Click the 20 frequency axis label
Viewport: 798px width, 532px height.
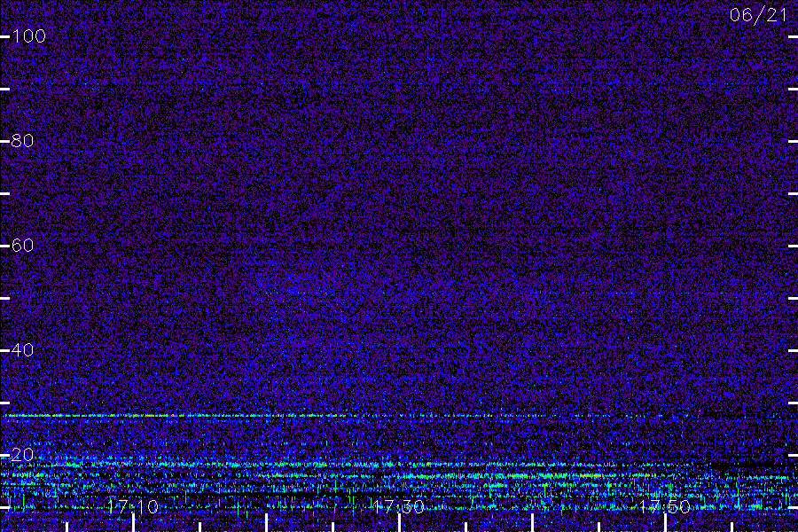click(22, 455)
